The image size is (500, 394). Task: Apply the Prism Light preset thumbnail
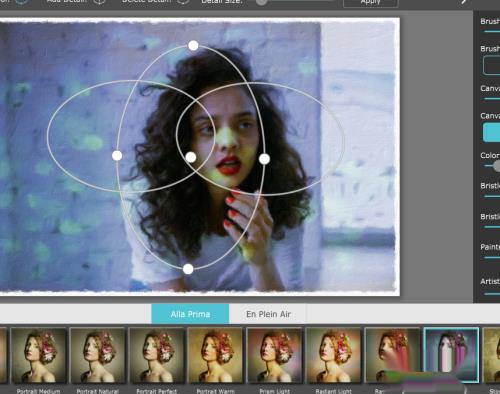[x=275, y=355]
